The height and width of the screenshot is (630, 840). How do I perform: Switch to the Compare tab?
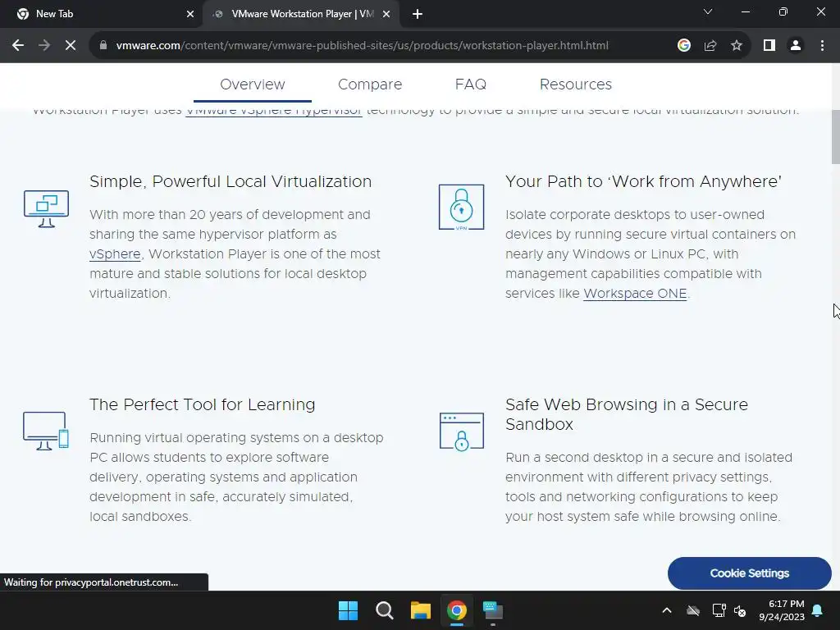370,84
